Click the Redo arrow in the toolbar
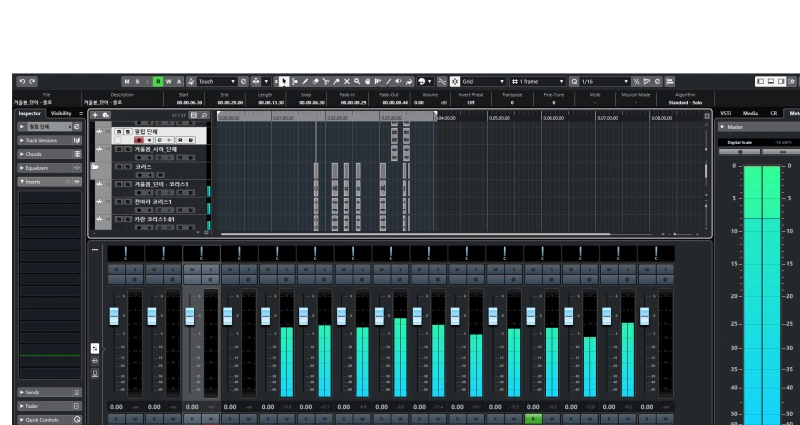This screenshot has width=800, height=425. [31, 81]
